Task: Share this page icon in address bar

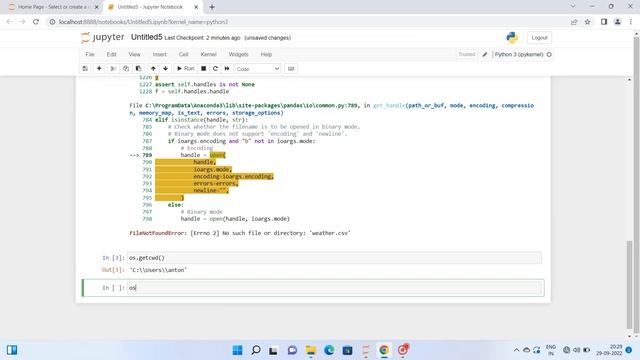Action: (x=574, y=22)
